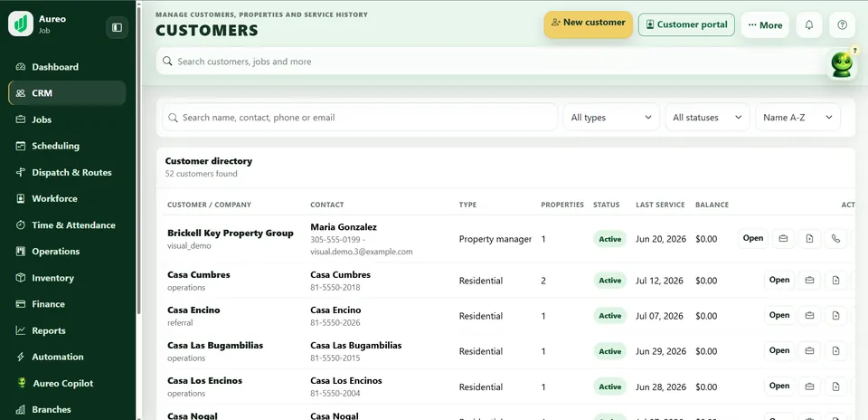Click the contact name Maria Gonzalez
The image size is (868, 420).
[344, 227]
